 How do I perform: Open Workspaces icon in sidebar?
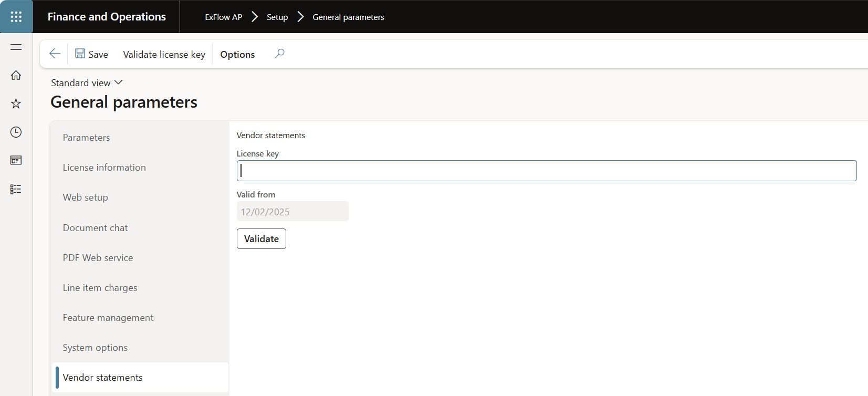coord(16,160)
